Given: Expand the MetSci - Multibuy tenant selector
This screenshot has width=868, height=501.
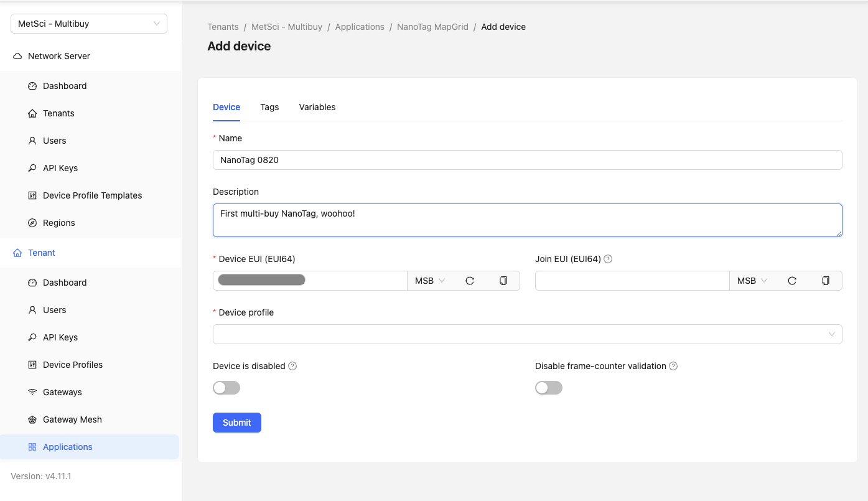Looking at the screenshot, I should [89, 24].
